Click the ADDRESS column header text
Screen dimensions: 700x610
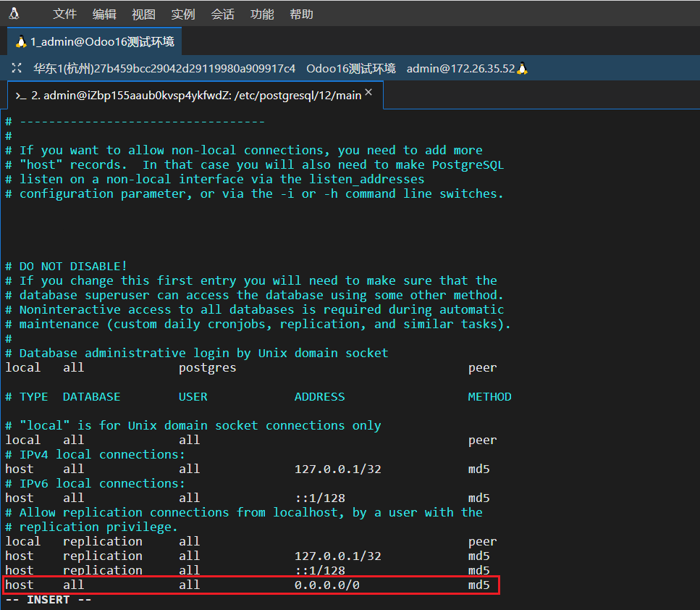tap(320, 397)
